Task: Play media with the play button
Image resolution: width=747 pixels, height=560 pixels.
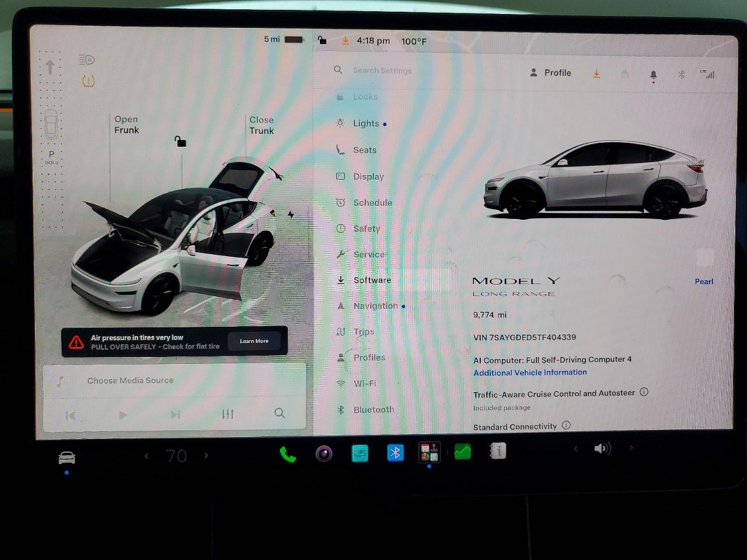Action: point(123,415)
